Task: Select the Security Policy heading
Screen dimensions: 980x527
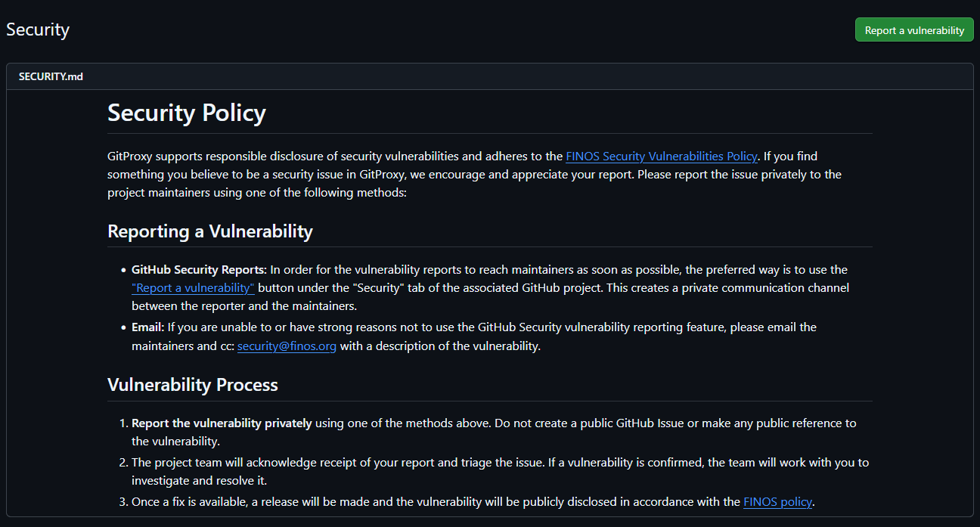Action: pyautogui.click(x=187, y=113)
